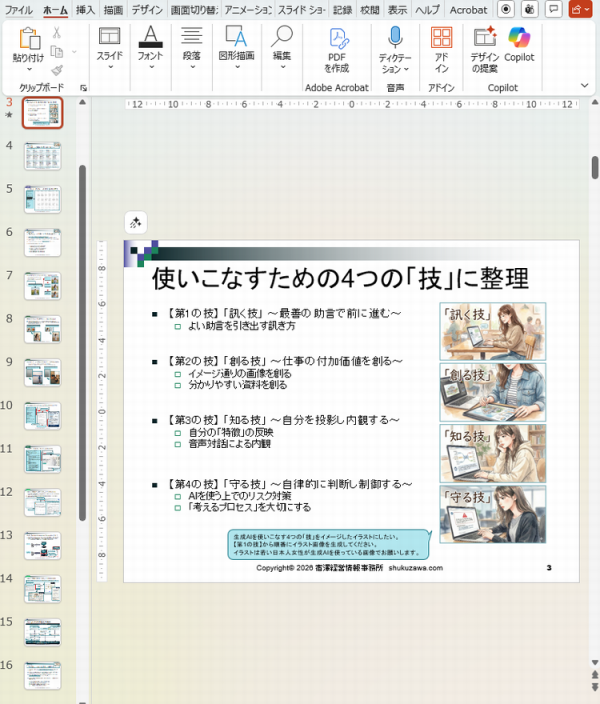Click the Format Painter brush icon
The height and width of the screenshot is (704, 600).
[x=57, y=71]
